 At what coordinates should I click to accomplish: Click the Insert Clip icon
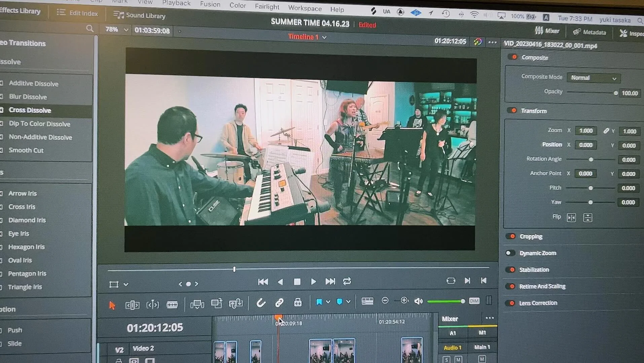[197, 304]
